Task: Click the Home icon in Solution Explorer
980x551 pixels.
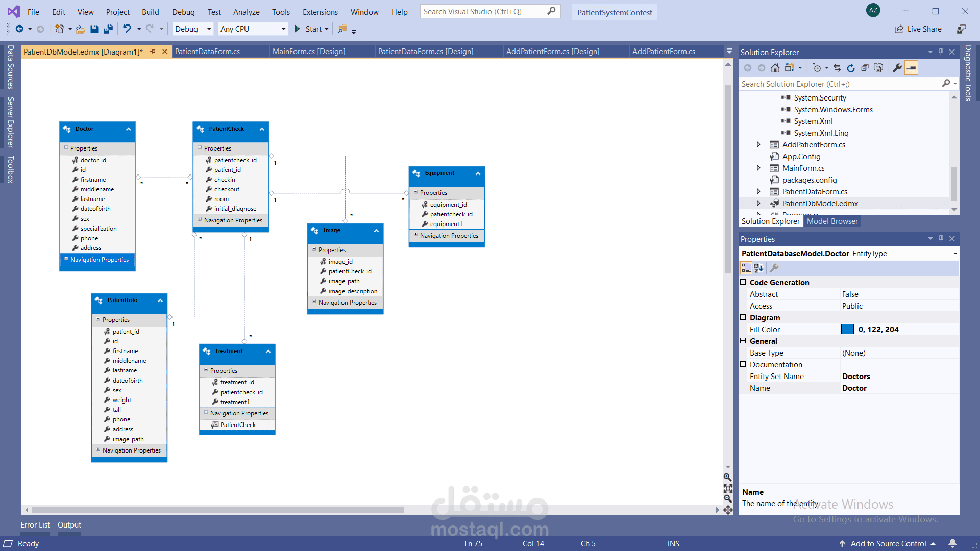Action: pyautogui.click(x=775, y=68)
